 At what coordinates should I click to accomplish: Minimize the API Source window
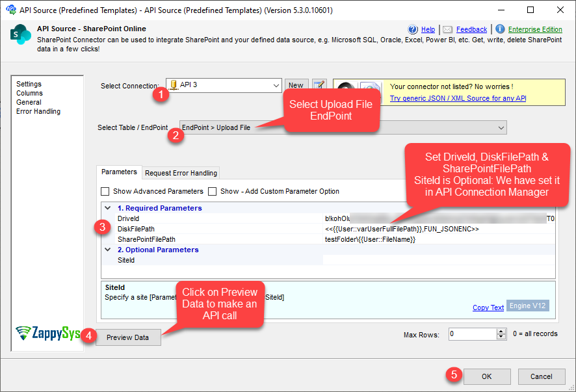click(501, 10)
